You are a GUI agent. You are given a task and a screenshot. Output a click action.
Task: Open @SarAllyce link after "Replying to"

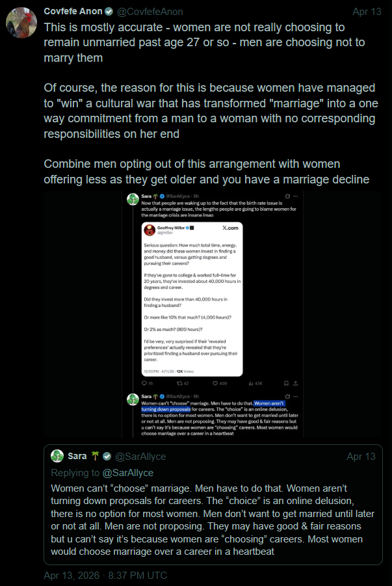(128, 473)
